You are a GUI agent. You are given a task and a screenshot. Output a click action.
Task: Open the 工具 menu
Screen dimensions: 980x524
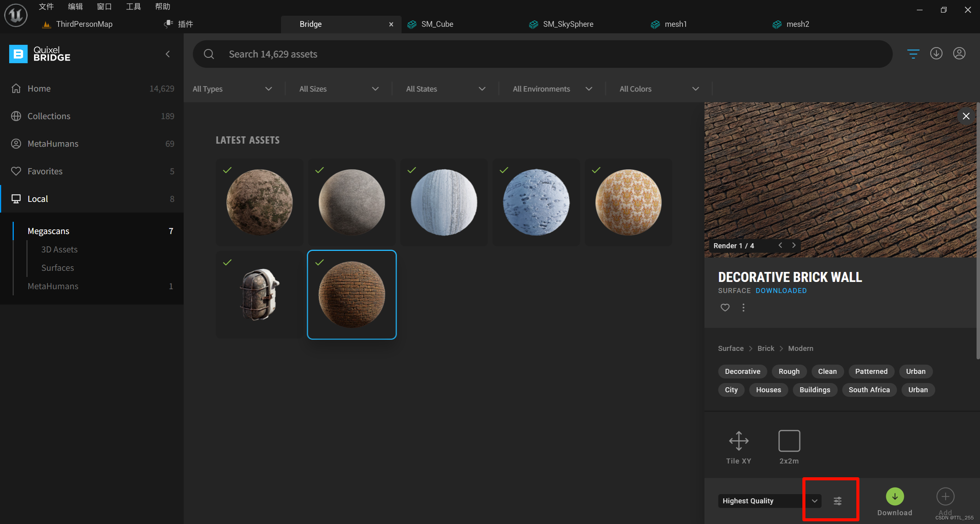click(133, 7)
